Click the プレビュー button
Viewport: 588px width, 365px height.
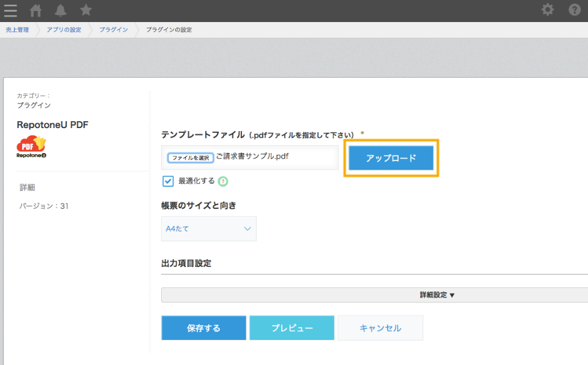click(292, 328)
